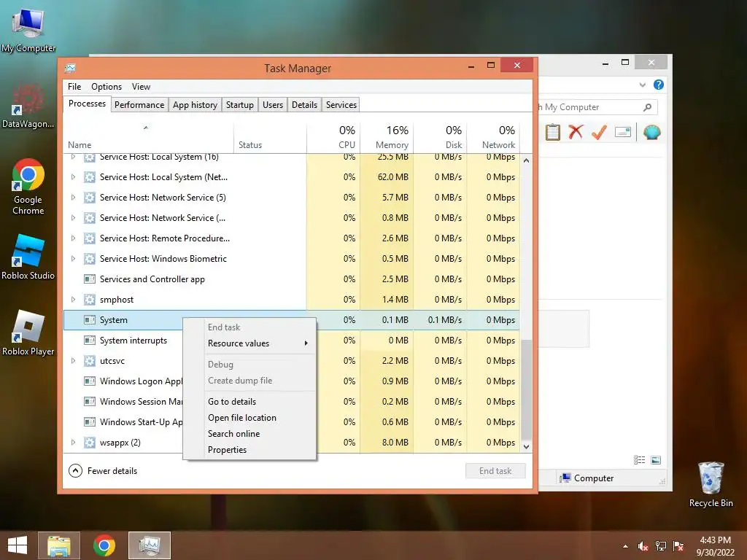
Task: Click the shell globe icon in Explorer toolbar
Action: pos(651,132)
